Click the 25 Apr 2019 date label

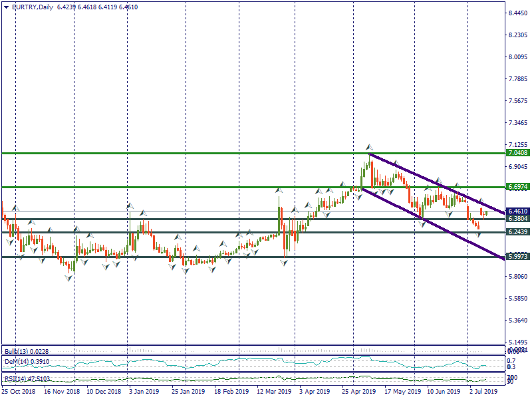360,392
